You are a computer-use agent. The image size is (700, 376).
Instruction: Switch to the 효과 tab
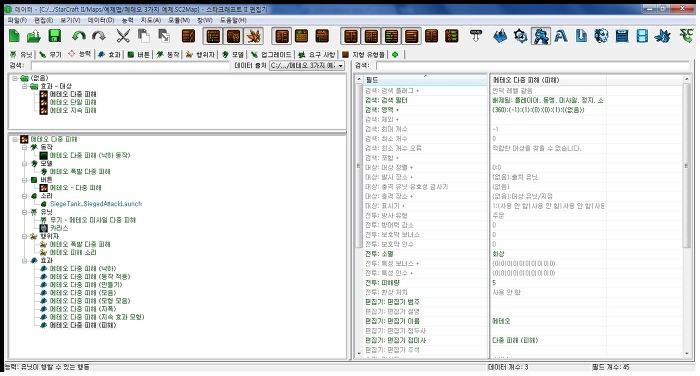pyautogui.click(x=109, y=54)
